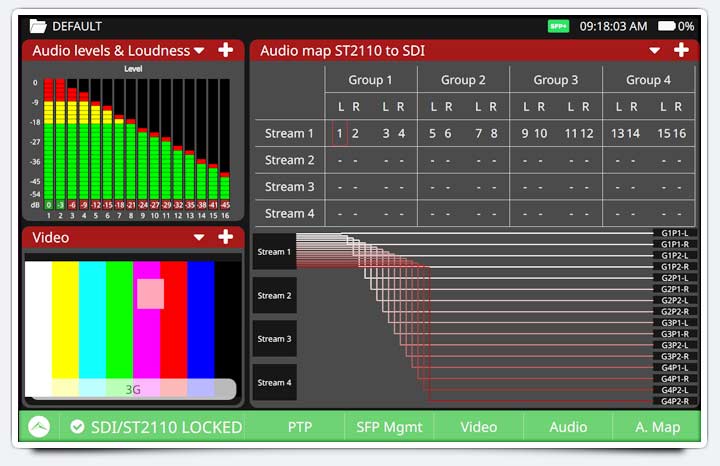This screenshot has height=466, width=720.
Task: Tap the pink square in video preview
Action: pos(150,294)
